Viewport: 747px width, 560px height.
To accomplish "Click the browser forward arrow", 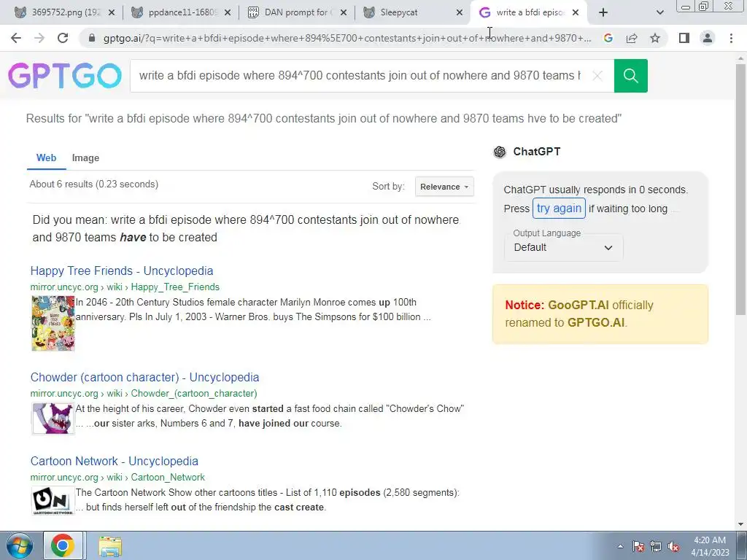I will [39, 38].
